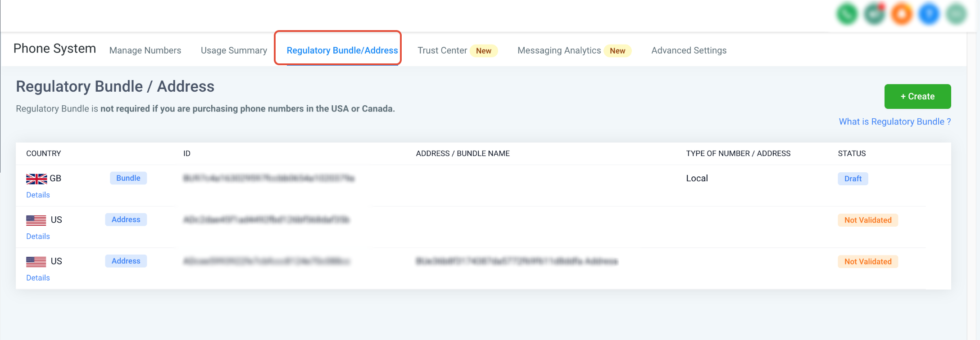Image resolution: width=980 pixels, height=340 pixels.
Task: Click the blue circular icon in header
Action: coord(929,14)
